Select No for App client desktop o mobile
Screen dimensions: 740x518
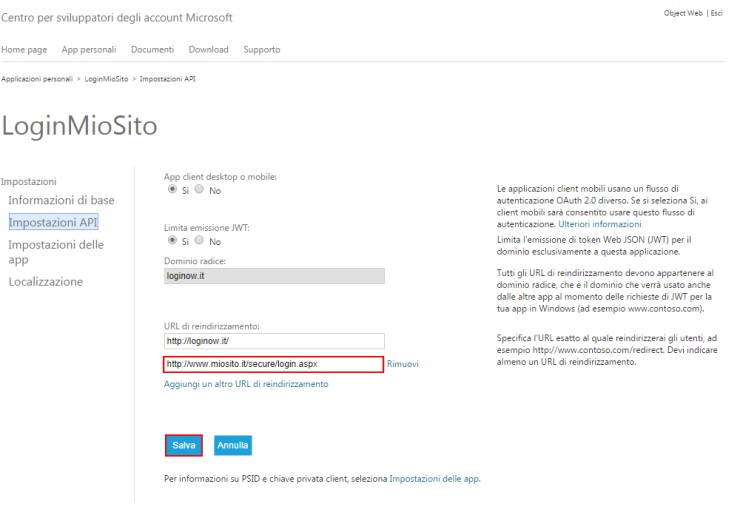tap(201, 189)
